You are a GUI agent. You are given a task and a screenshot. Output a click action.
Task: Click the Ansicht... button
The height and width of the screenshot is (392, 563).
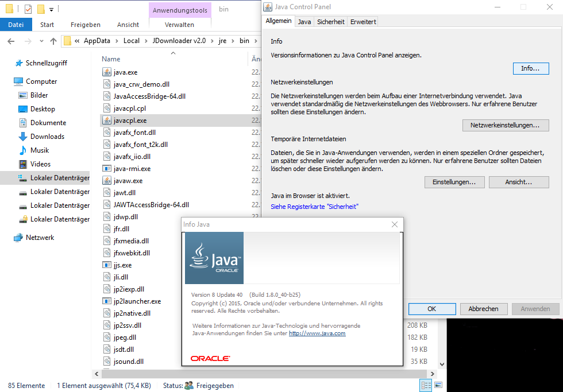tap(519, 182)
